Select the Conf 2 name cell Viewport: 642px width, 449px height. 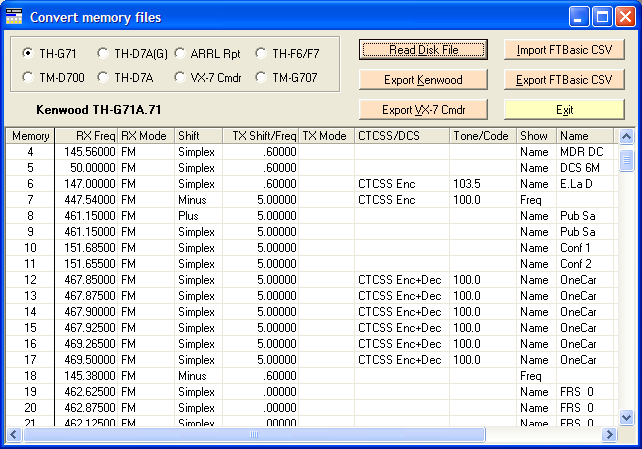pyautogui.click(x=585, y=264)
